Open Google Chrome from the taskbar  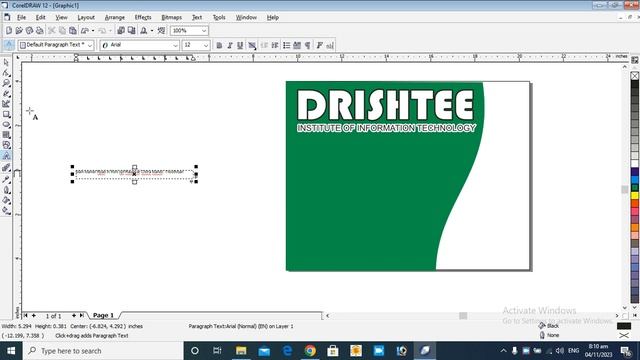(x=310, y=351)
